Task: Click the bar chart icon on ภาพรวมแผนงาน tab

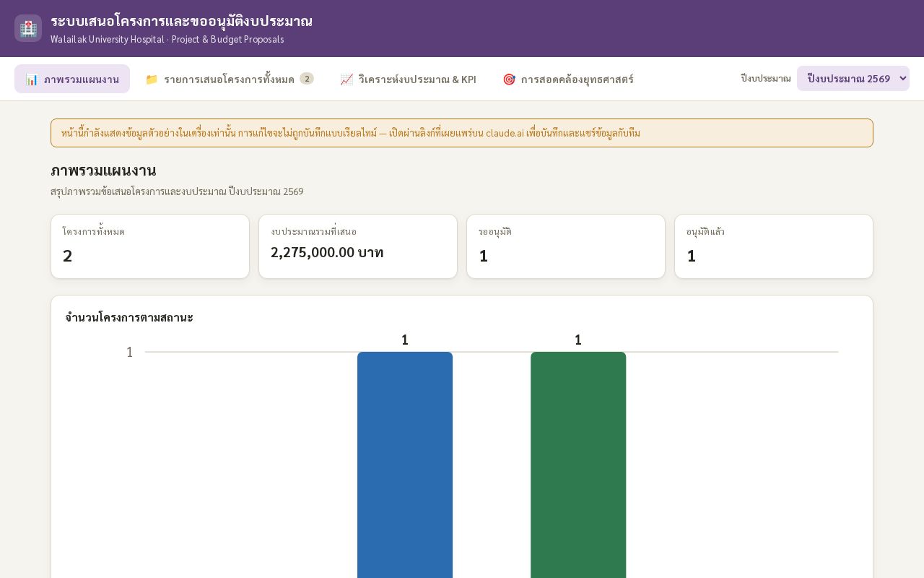Action: tap(32, 79)
